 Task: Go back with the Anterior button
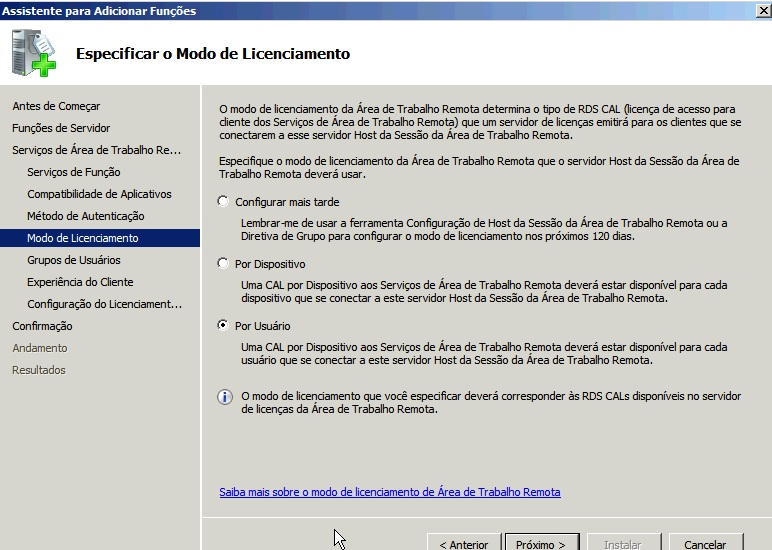point(464,543)
